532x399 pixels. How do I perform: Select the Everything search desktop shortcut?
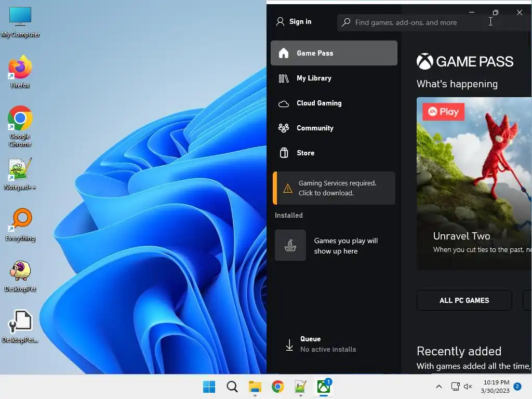click(x=20, y=224)
